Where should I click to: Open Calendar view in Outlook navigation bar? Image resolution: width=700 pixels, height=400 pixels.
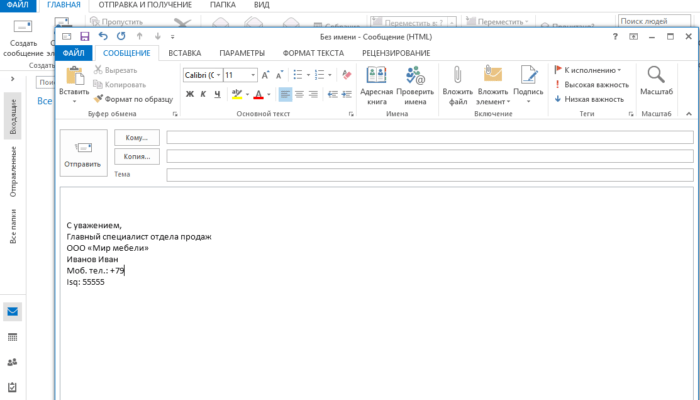click(x=12, y=337)
